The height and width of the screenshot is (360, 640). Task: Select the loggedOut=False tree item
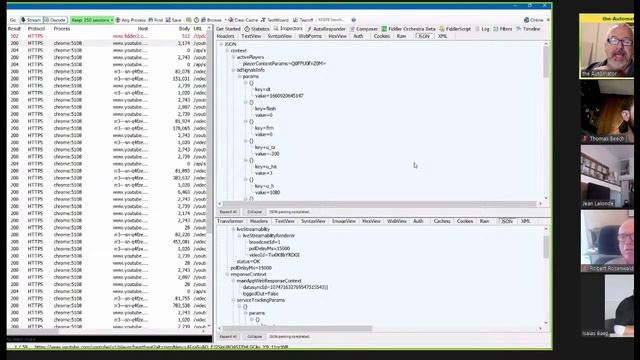click(260, 293)
